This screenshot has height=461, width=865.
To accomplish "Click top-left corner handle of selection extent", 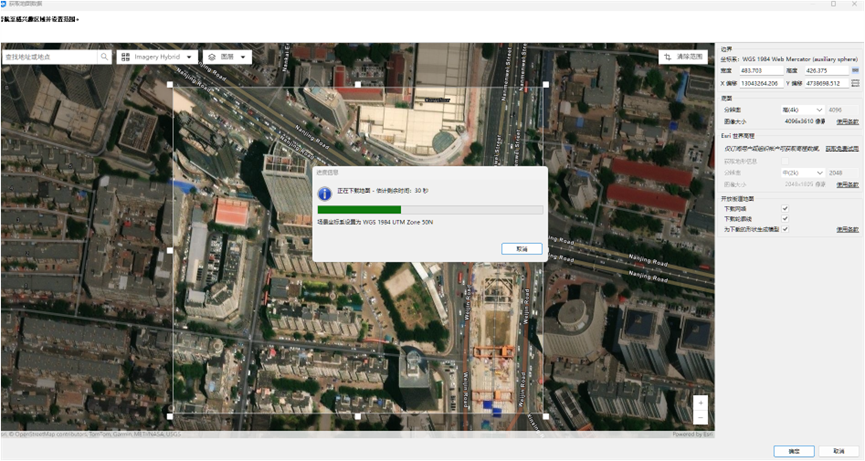I will click(170, 84).
